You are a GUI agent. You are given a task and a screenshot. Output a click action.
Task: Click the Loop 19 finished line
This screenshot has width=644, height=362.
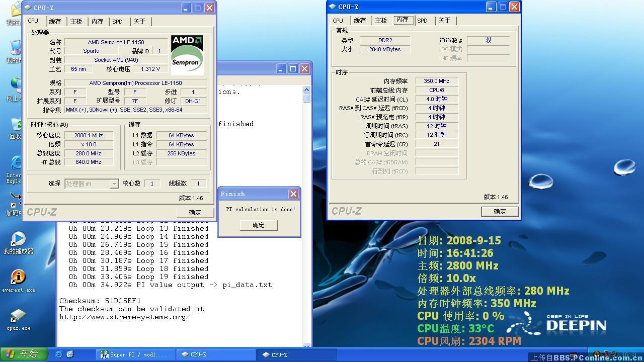(x=139, y=277)
